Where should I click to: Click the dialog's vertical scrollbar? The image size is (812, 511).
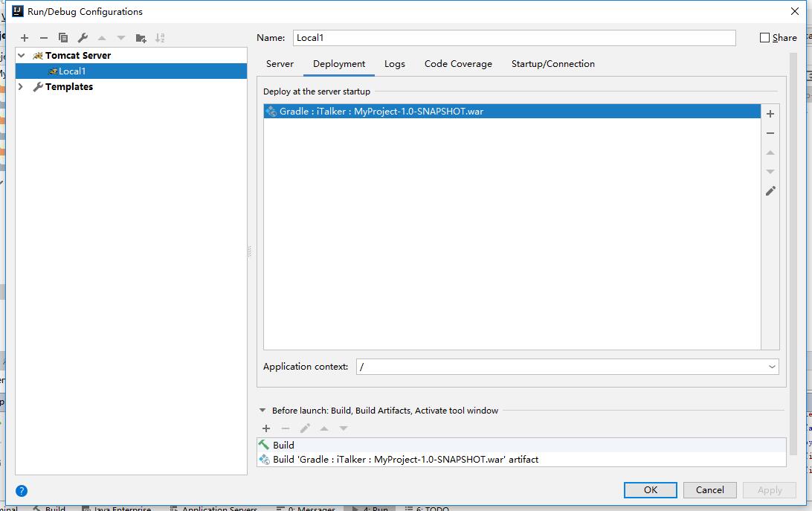point(793,254)
